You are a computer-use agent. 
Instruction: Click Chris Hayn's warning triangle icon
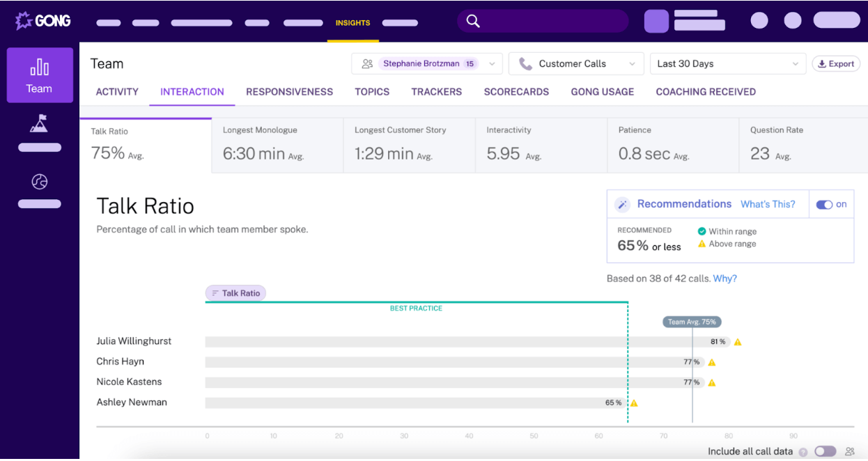(712, 362)
